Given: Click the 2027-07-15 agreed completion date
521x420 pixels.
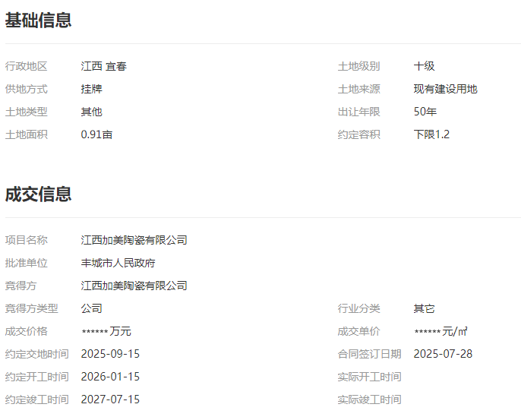Looking at the screenshot, I should click(x=111, y=399).
